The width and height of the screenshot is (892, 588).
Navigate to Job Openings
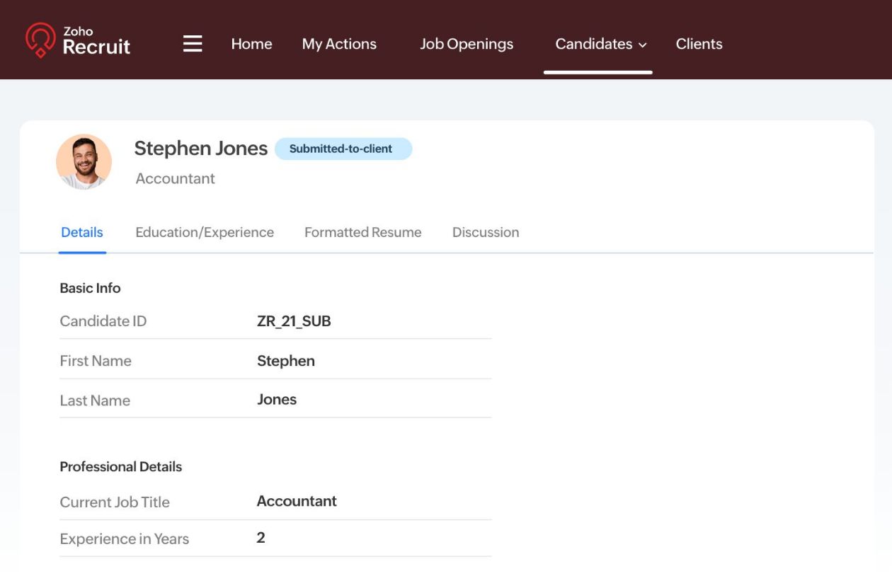click(x=467, y=44)
